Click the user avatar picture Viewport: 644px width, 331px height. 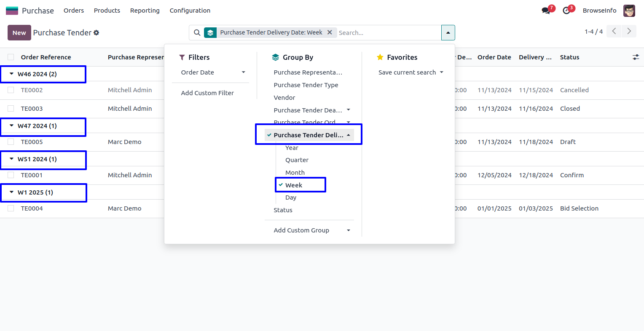[629, 11]
